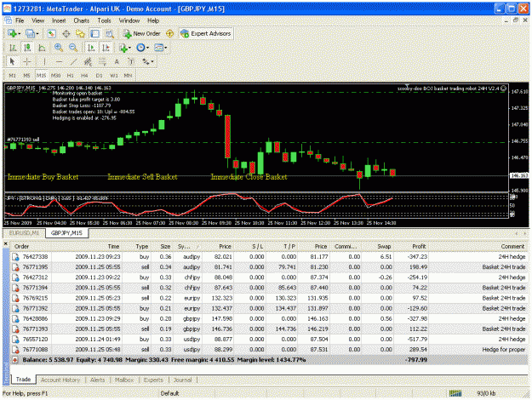The width and height of the screenshot is (532, 400).
Task: Select the Text Label tool
Action: pos(131,62)
